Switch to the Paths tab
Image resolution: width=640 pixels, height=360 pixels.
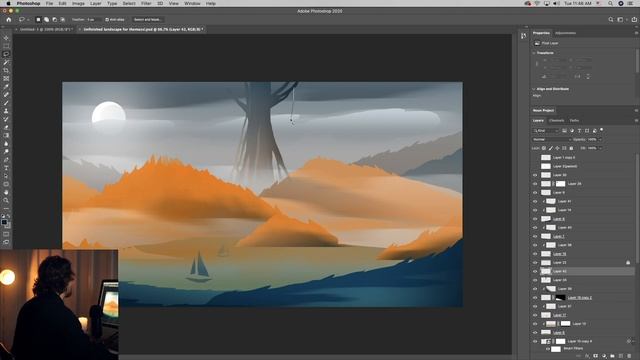pyautogui.click(x=574, y=120)
